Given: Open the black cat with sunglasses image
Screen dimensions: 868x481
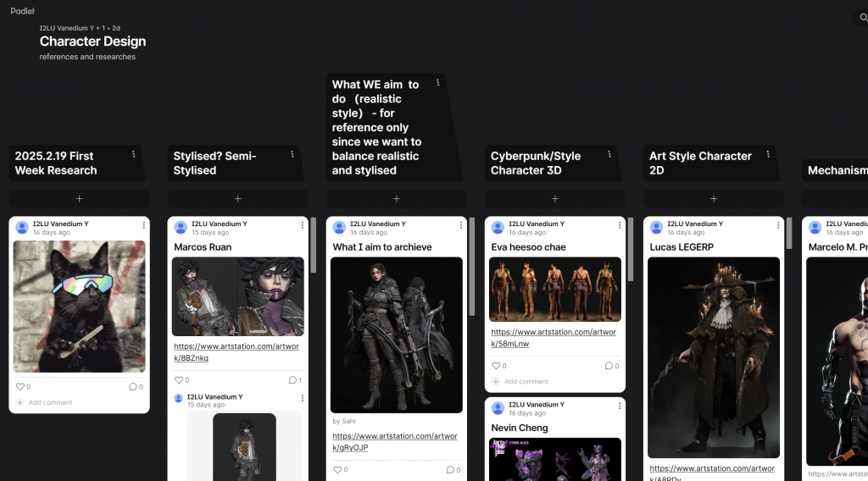Looking at the screenshot, I should coord(79,306).
